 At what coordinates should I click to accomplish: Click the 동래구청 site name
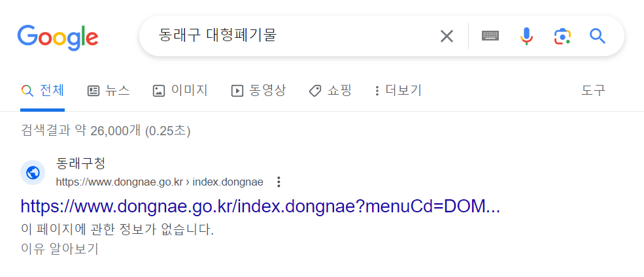(x=80, y=164)
